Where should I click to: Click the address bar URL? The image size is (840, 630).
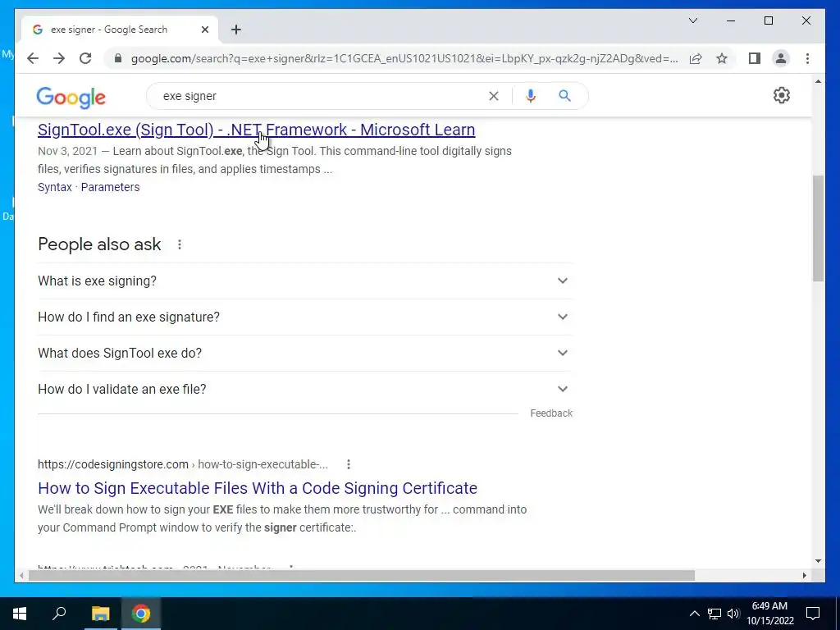[404, 58]
